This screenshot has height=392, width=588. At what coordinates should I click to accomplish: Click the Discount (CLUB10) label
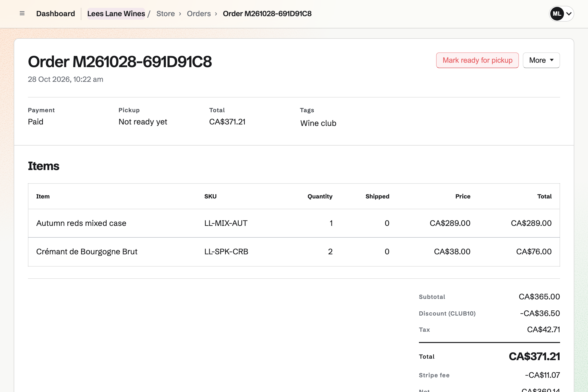coord(447,314)
